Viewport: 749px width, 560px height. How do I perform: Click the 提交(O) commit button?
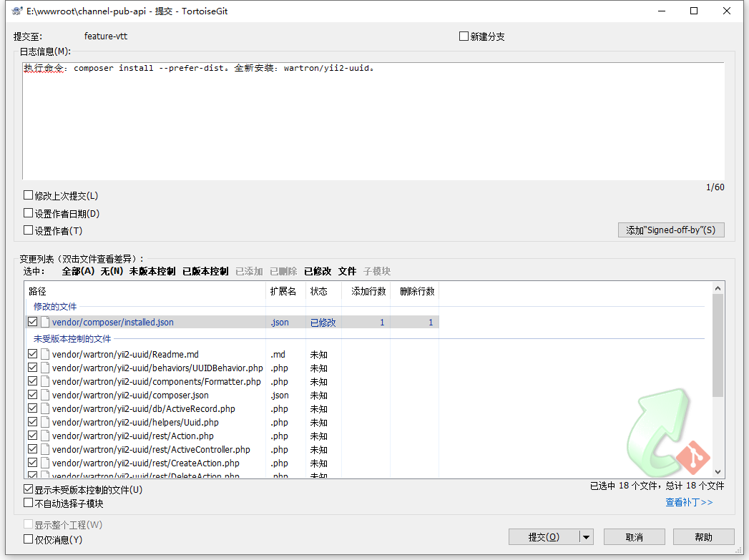coord(544,537)
